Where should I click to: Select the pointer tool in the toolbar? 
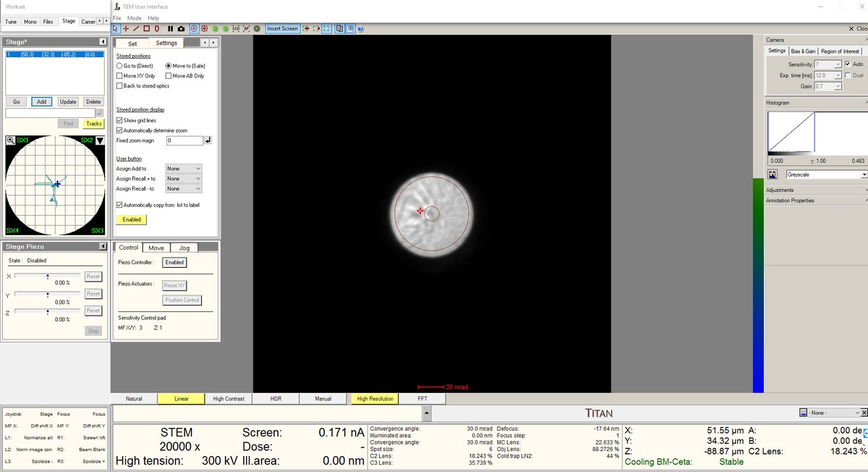[114, 29]
